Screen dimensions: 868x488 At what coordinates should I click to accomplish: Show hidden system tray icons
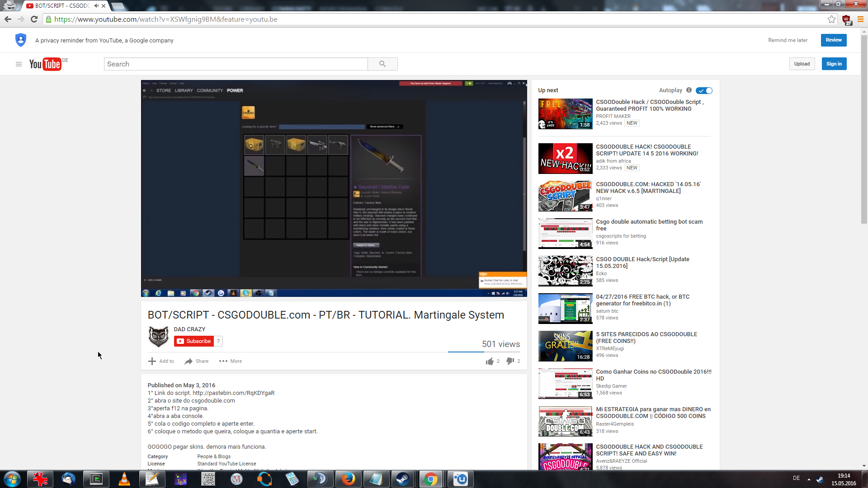tap(809, 479)
